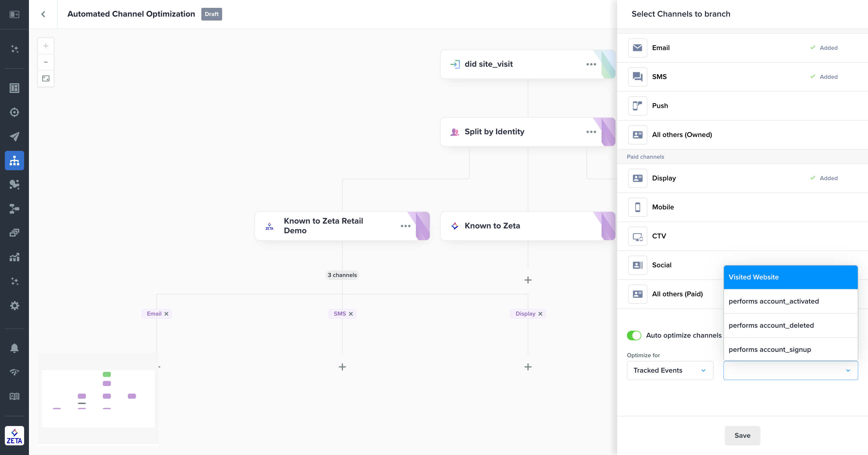
Task: Click the fit-to-screen canvas icon
Action: [x=46, y=78]
